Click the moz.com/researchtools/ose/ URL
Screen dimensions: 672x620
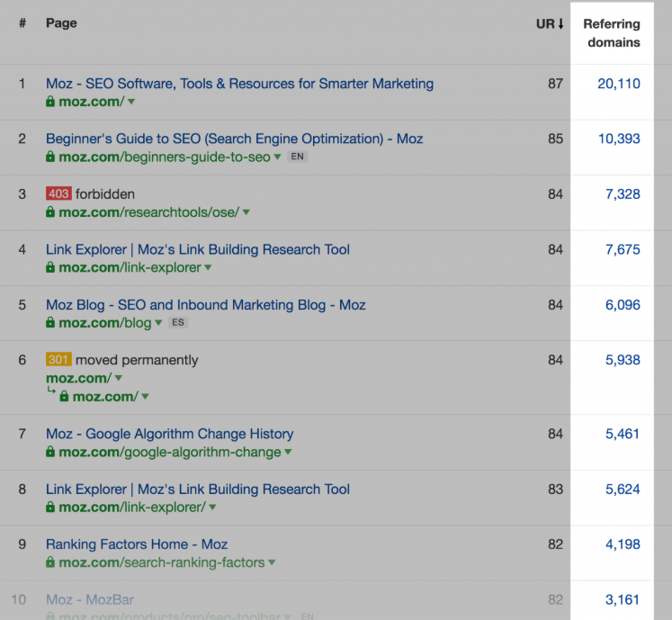tap(148, 212)
